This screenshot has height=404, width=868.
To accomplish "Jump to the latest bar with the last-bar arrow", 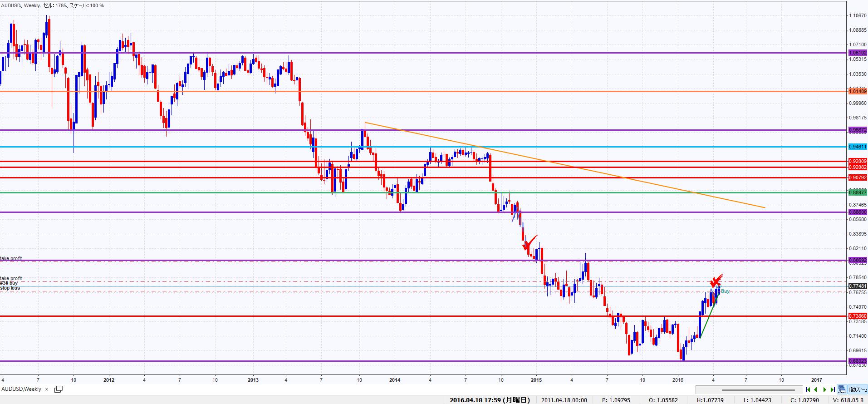I will pyautogui.click(x=833, y=389).
